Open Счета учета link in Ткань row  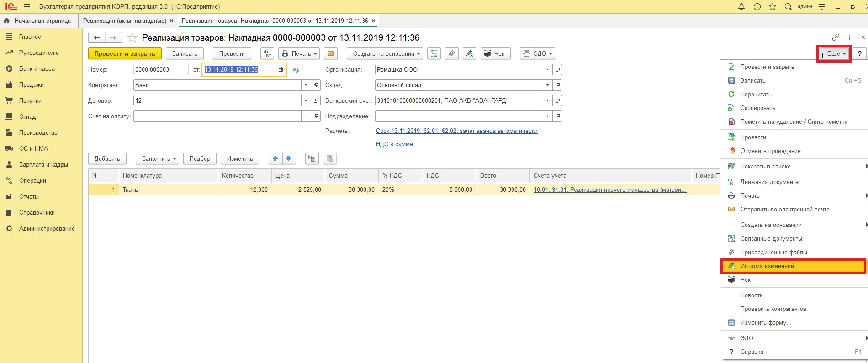pyautogui.click(x=610, y=189)
